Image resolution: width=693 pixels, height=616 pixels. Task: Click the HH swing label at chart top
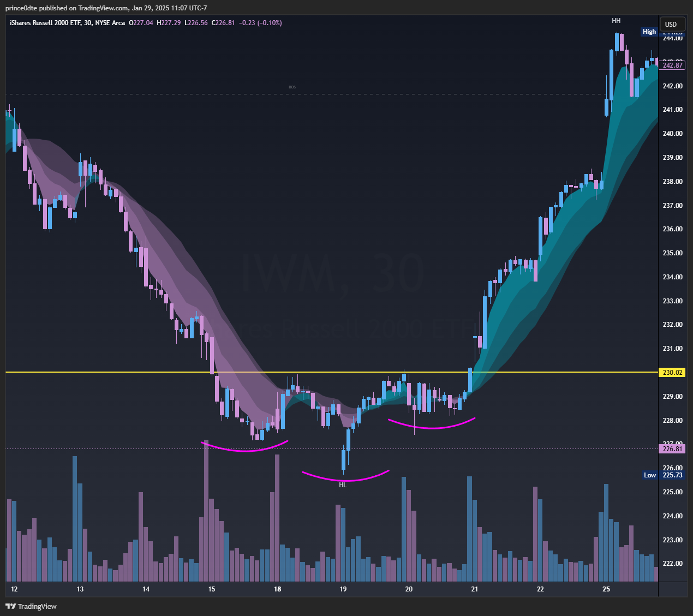616,21
